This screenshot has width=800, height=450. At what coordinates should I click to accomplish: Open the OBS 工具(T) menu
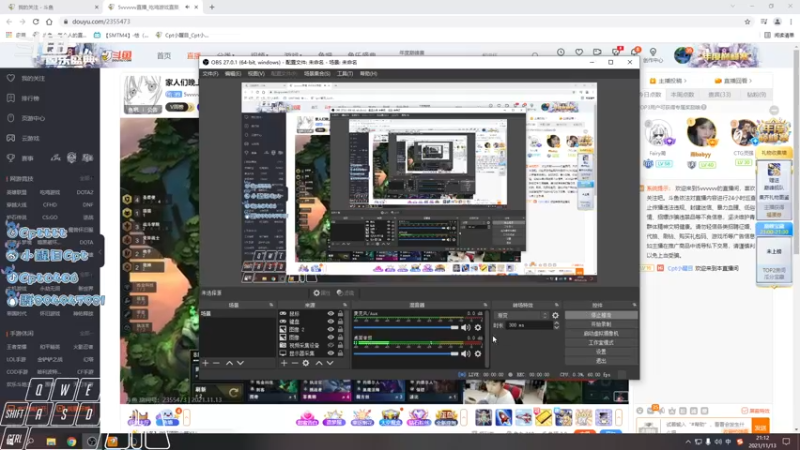click(x=344, y=73)
